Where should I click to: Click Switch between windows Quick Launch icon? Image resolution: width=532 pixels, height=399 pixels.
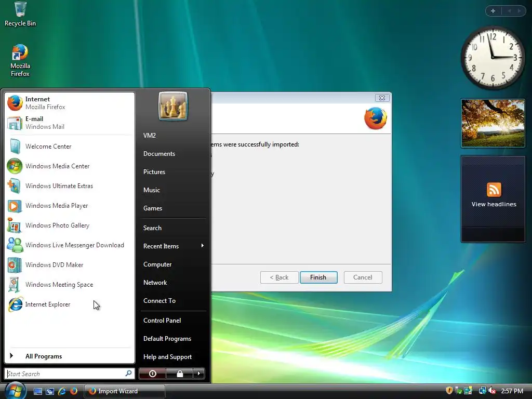pos(50,391)
